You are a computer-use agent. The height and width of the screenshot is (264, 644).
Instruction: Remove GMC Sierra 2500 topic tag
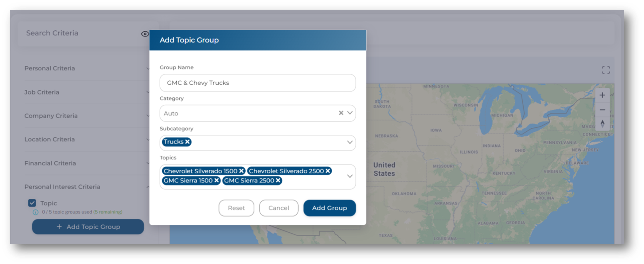tap(278, 181)
